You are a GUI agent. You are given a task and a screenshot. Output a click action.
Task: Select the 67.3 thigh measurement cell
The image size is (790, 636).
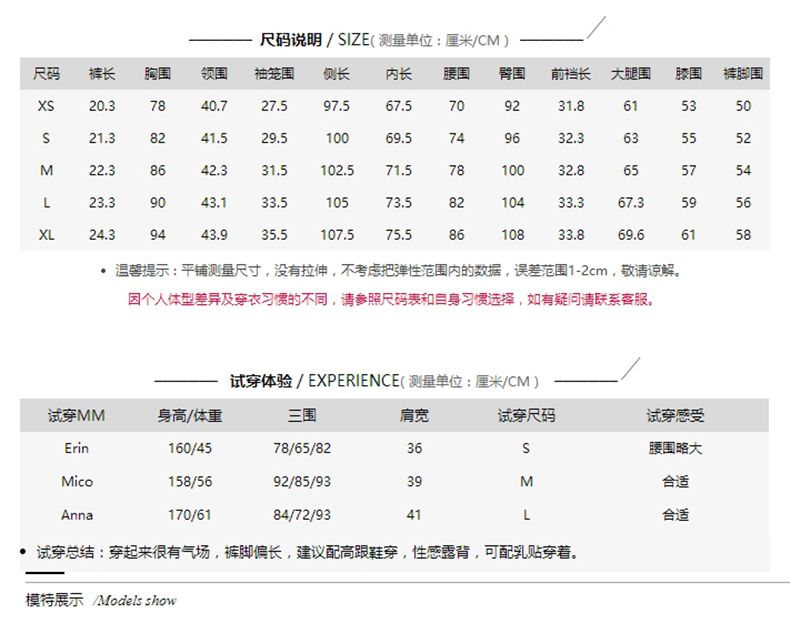[x=631, y=203]
